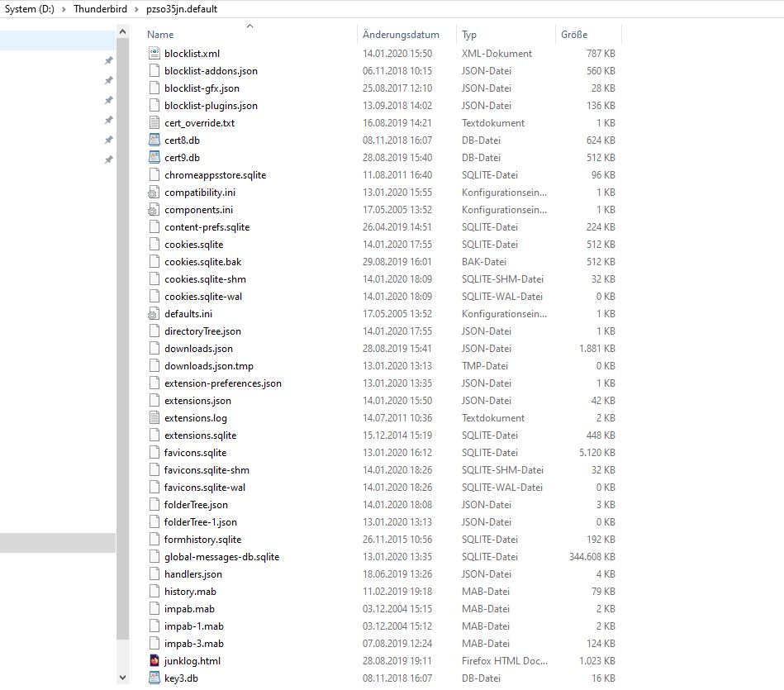Select content-prefs.sqlite file name

click(x=207, y=227)
